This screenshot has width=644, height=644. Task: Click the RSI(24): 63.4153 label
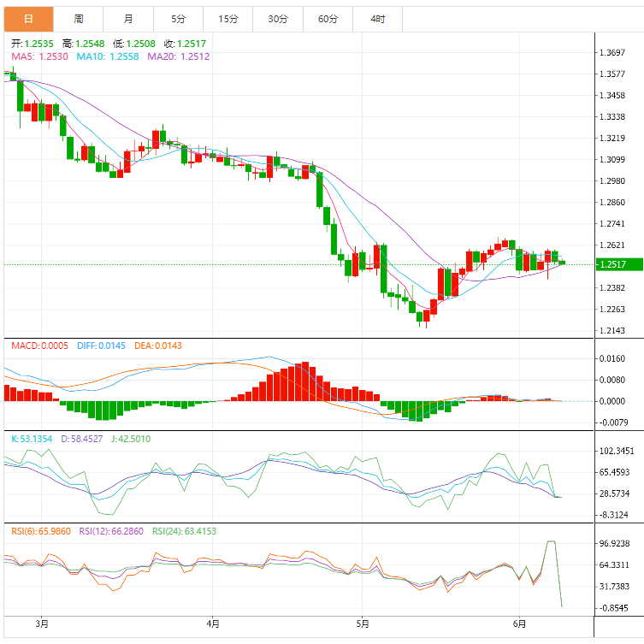pos(184,531)
